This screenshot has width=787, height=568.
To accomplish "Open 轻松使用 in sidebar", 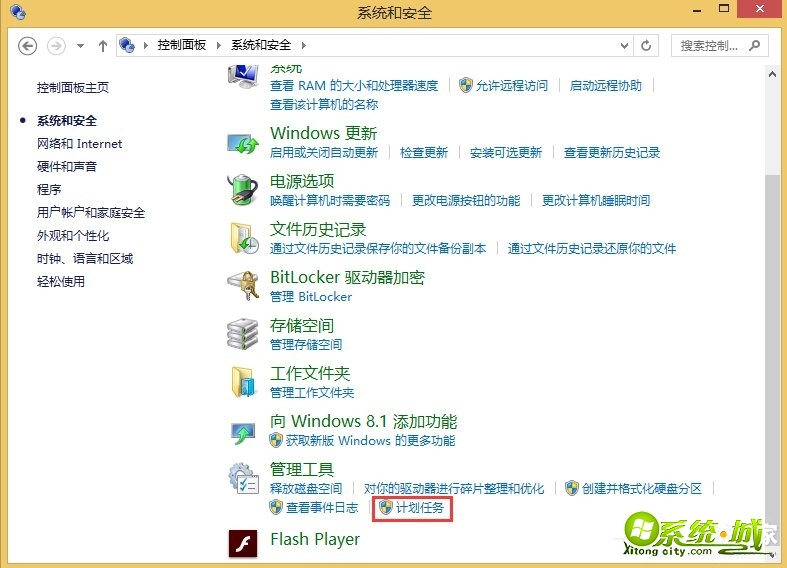I will [x=61, y=281].
